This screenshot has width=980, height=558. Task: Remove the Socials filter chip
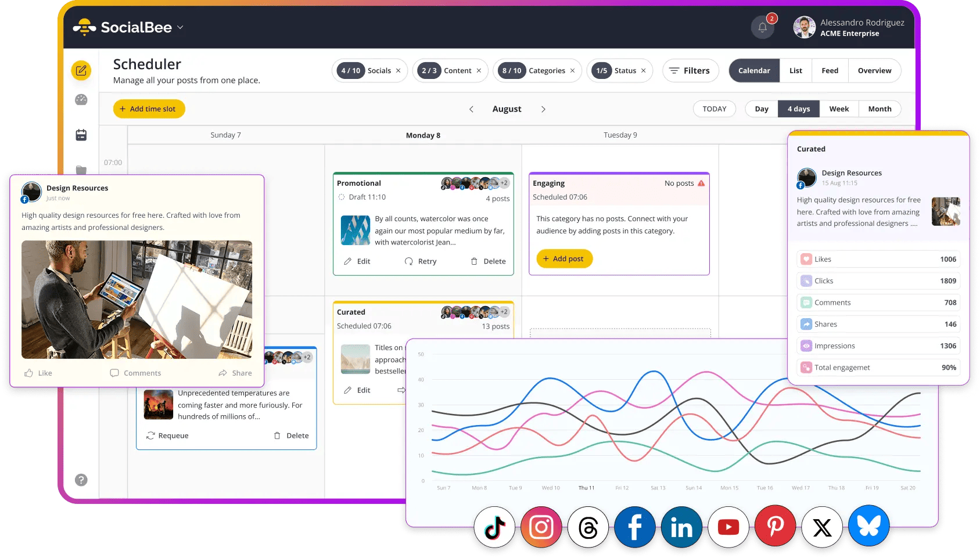tap(399, 71)
